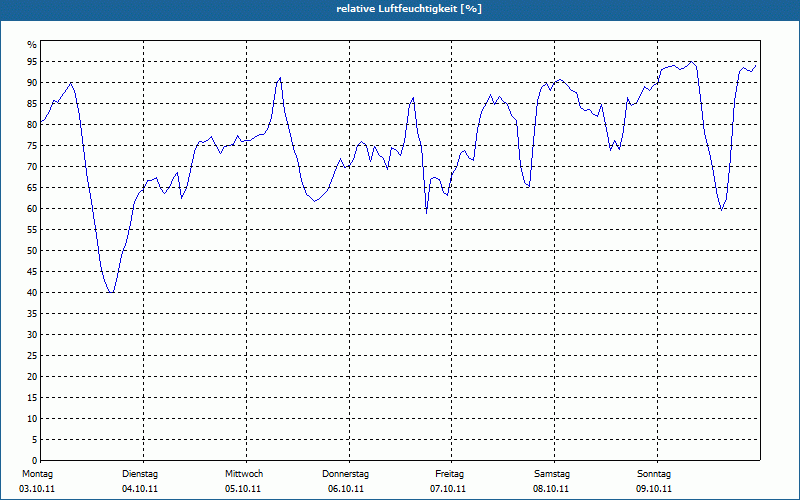
Task: Click the 'Dienstag' day label
Action: [140, 474]
